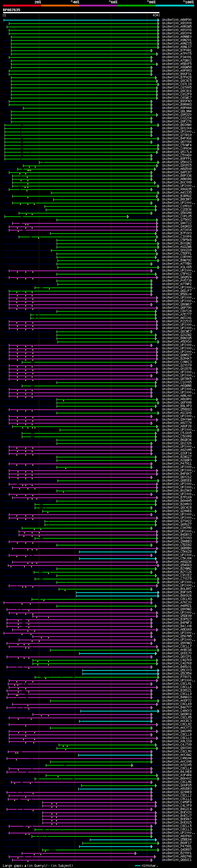Select label UniRef100_B0CYH9
The width and height of the screenshot is (197, 868).
pos(177,183)
